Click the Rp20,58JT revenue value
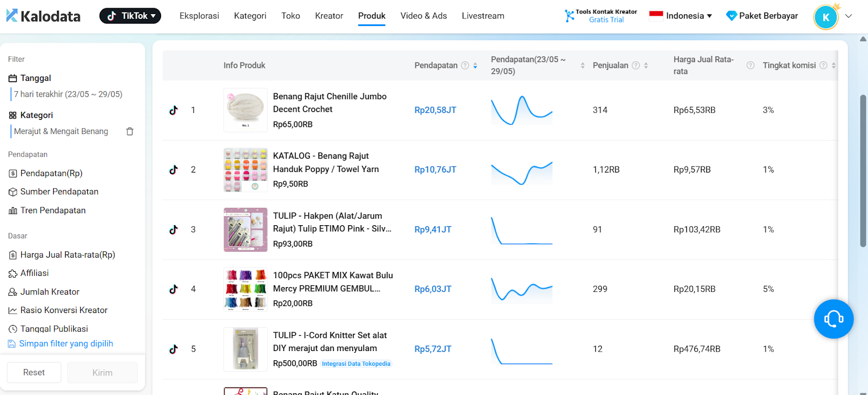The width and height of the screenshot is (868, 395). coord(435,110)
